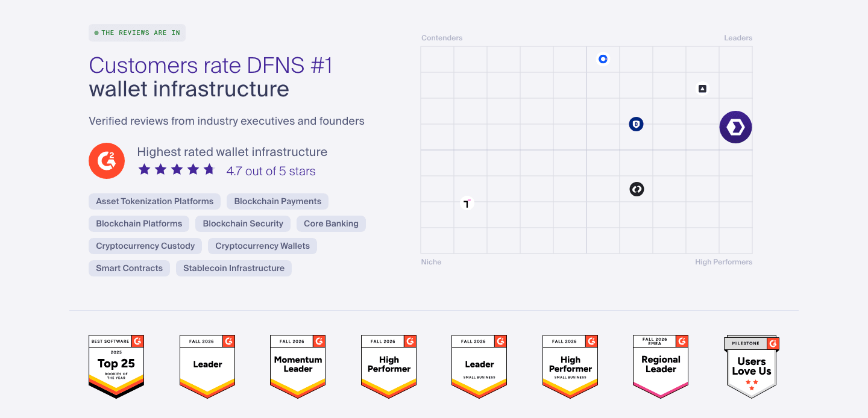
Task: Click the orange G2 logo icon
Action: tap(107, 161)
